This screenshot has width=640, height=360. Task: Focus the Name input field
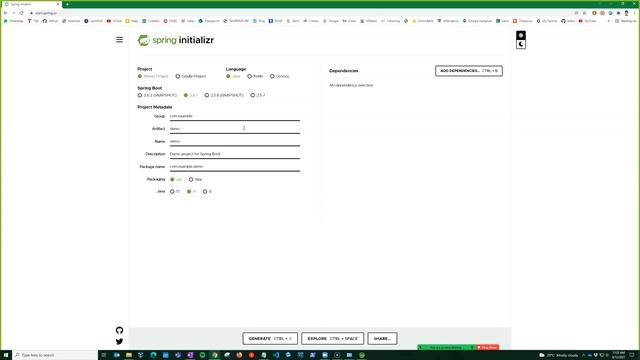[235, 142]
